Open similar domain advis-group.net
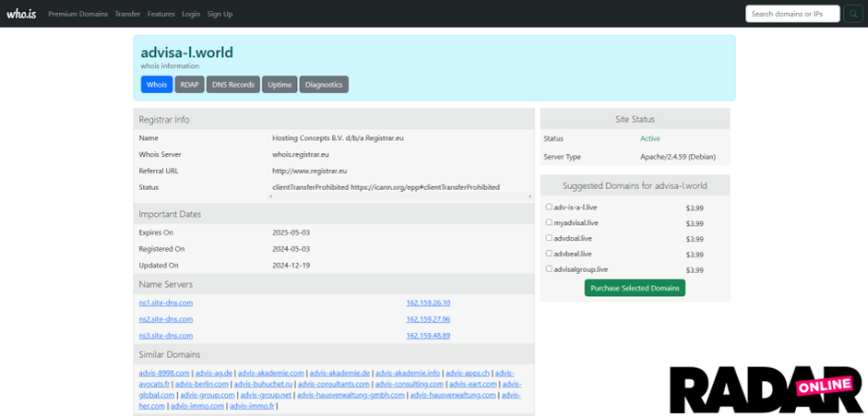This screenshot has width=868, height=416. [266, 395]
